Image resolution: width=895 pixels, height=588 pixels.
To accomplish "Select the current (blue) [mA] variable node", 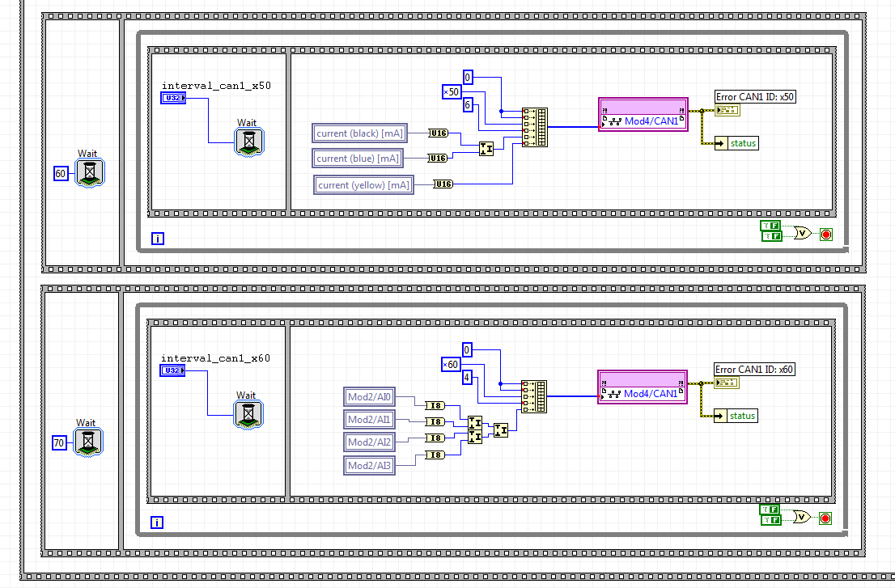I will tap(358, 159).
